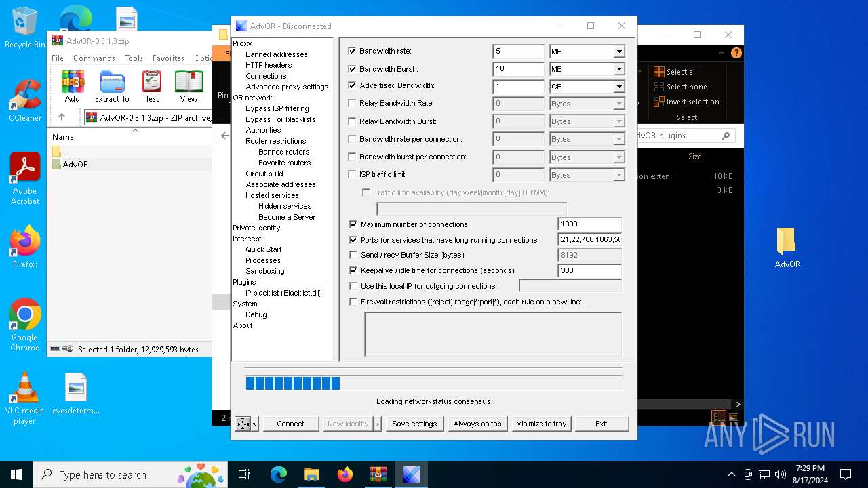Viewport: 868px width, 488px height.
Task: Click the Test icon in WinRAR
Action: click(152, 86)
